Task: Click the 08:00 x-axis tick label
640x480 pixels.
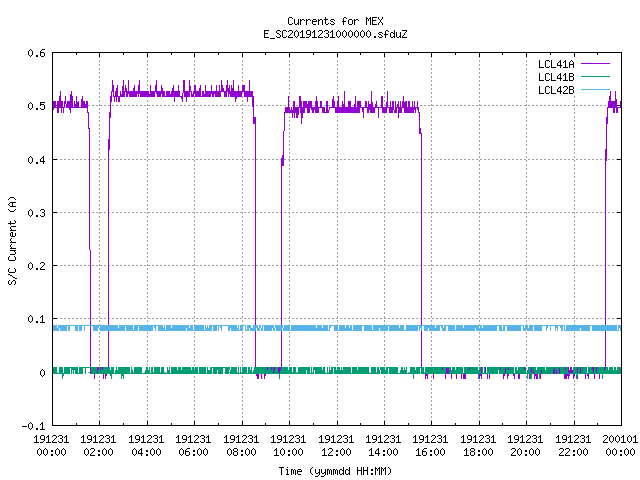Action: tap(241, 452)
